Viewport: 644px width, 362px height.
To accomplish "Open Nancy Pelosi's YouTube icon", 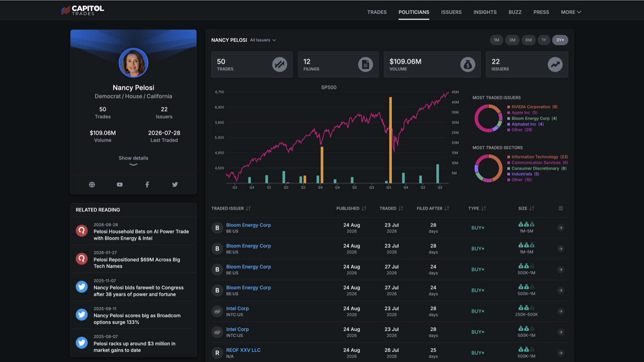I will [x=120, y=184].
